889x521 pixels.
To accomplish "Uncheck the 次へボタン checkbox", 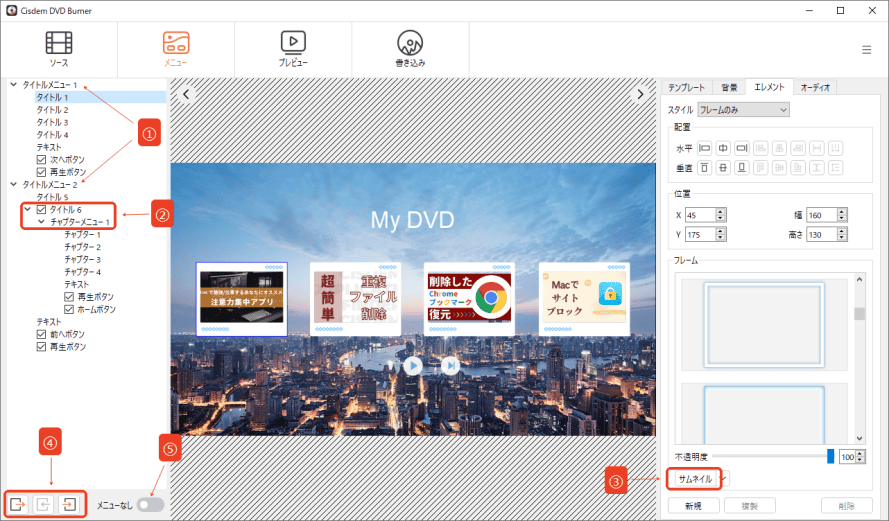I will click(41, 159).
